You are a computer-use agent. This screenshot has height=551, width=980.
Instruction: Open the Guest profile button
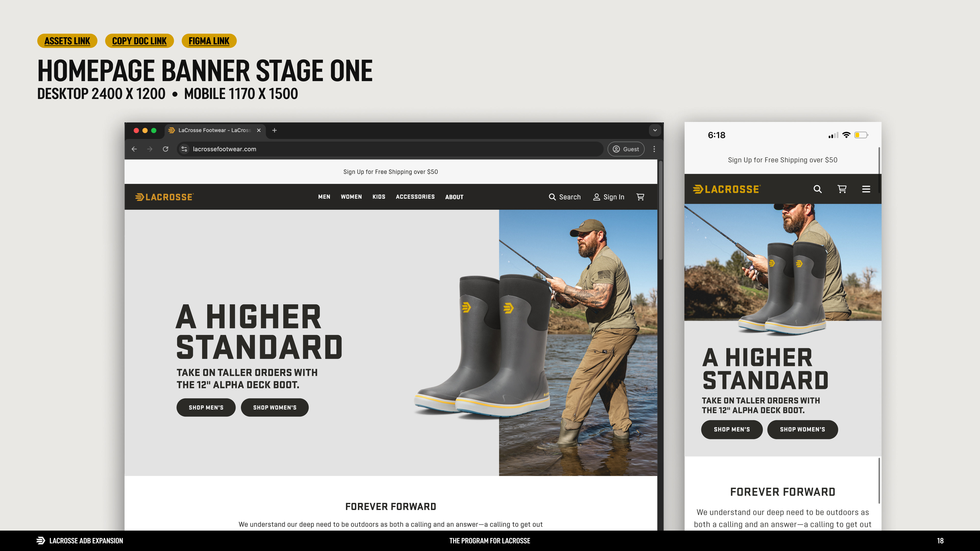click(x=626, y=149)
